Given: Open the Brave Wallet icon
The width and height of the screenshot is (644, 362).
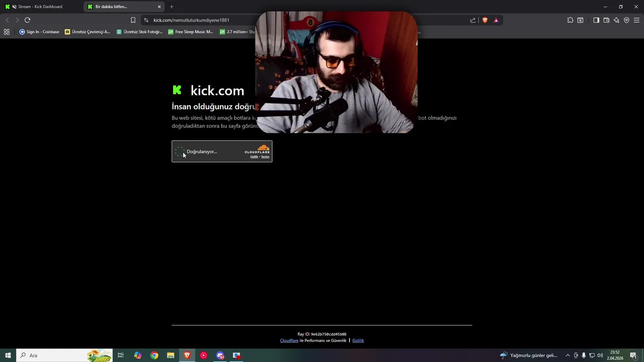Looking at the screenshot, I should tap(606, 20).
